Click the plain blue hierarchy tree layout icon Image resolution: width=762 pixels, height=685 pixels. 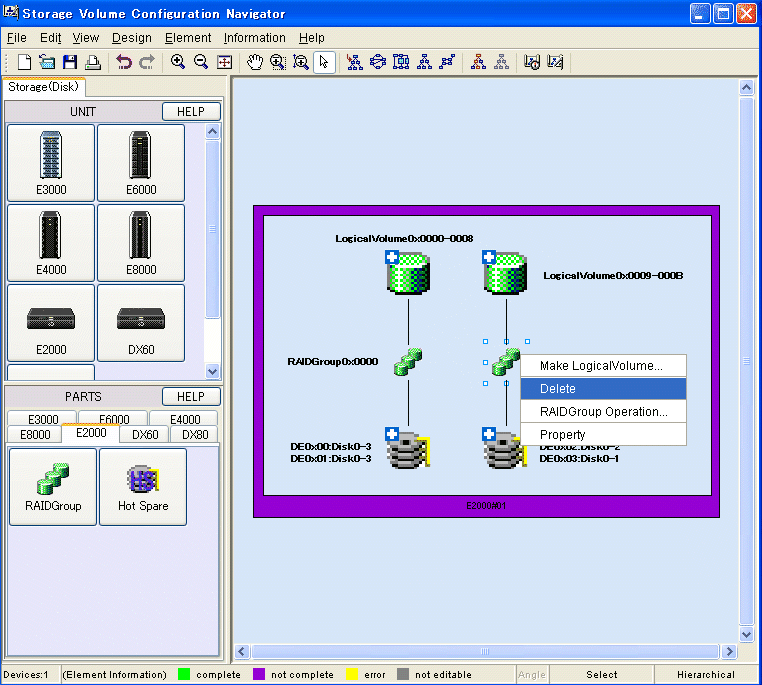pyautogui.click(x=424, y=62)
